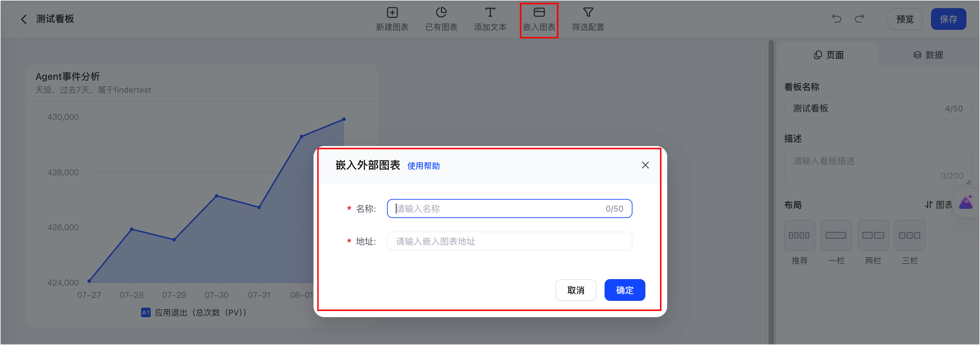The width and height of the screenshot is (980, 345).
Task: Choose the 两栏 layout option
Action: [x=873, y=235]
